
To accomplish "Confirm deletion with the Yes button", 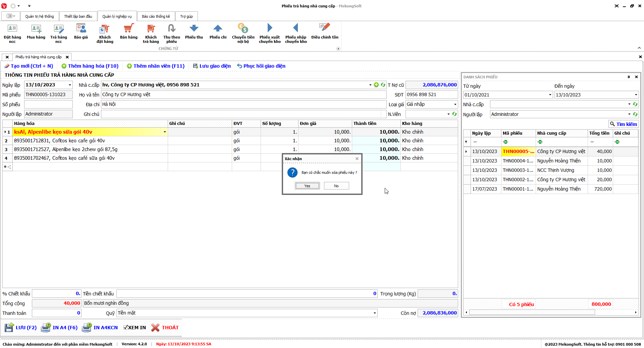I will click(307, 186).
